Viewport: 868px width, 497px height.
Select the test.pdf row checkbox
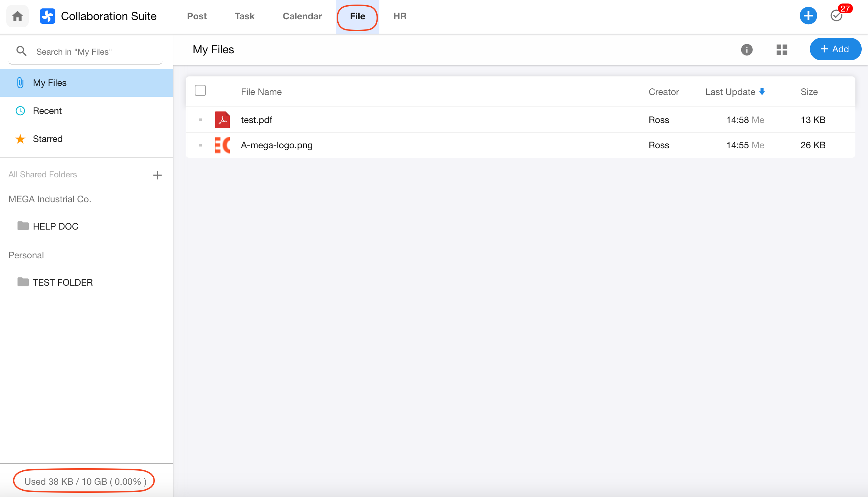click(200, 120)
